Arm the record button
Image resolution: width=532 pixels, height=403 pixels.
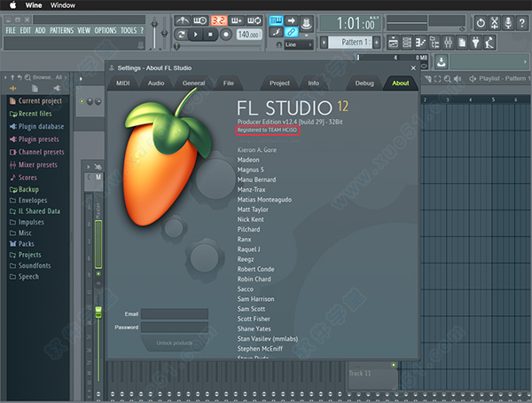pyautogui.click(x=225, y=35)
